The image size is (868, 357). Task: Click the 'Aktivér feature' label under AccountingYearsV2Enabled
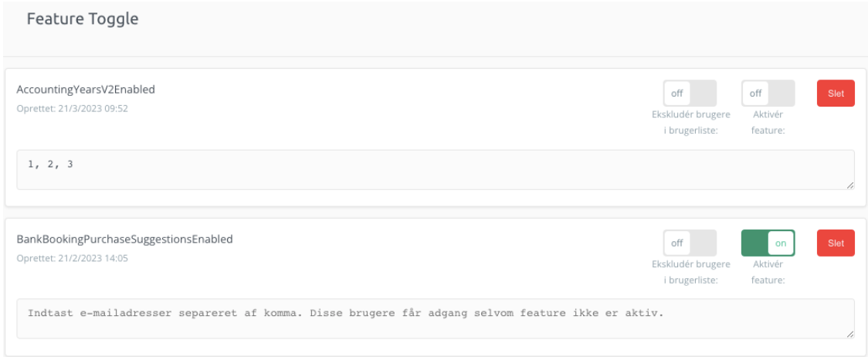768,123
